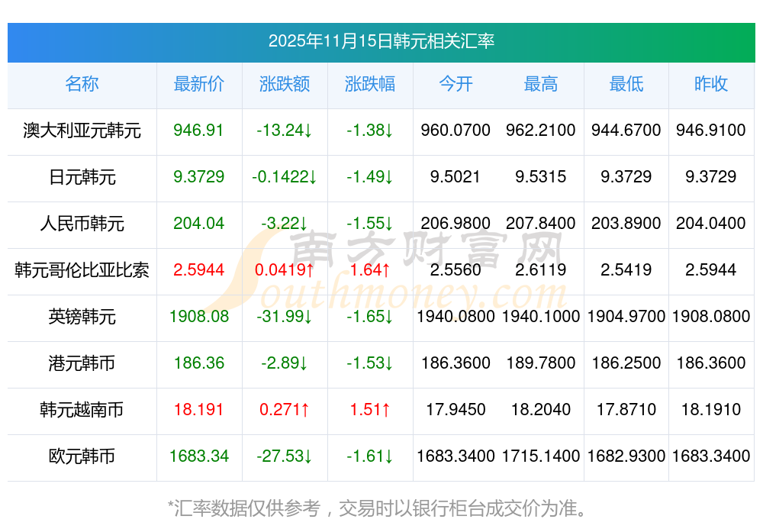Image resolution: width=763 pixels, height=532 pixels.
Task: Click change amount -31.99↓
Action: tap(284, 317)
